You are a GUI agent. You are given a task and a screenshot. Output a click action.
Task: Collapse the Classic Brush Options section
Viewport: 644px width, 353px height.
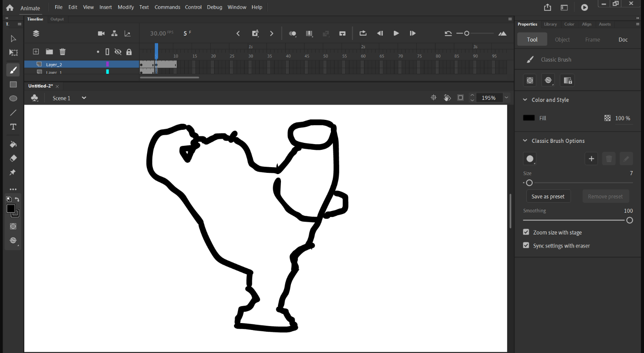525,141
